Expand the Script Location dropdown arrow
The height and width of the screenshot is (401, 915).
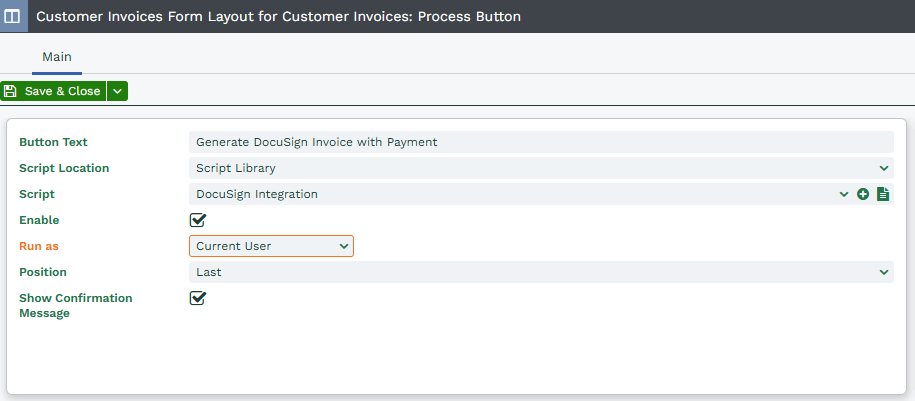coord(884,168)
